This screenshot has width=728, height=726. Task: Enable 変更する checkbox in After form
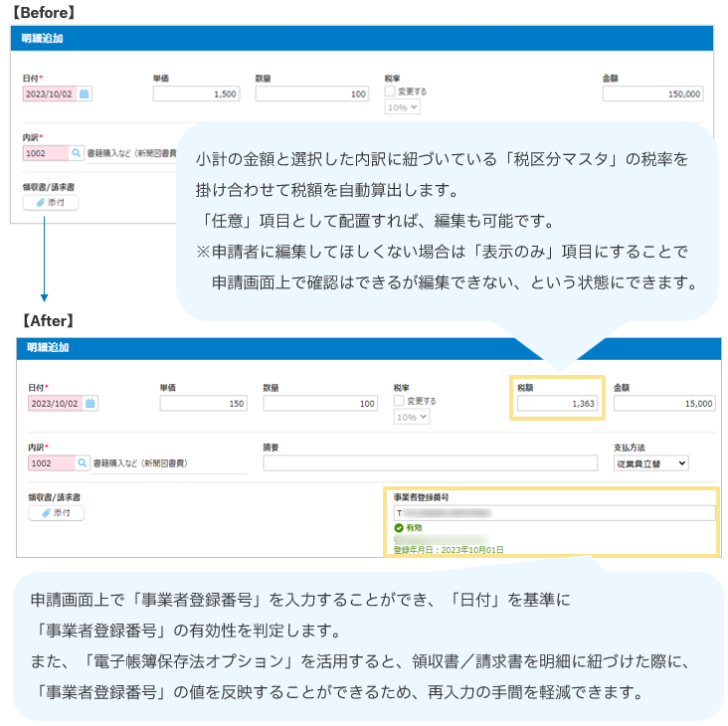(399, 401)
